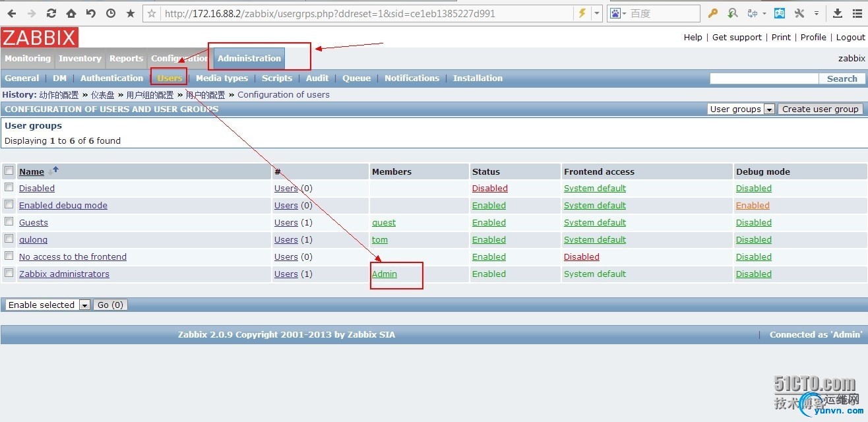Open the Baidu paw search engine selector
The image size is (868, 422).
click(618, 13)
